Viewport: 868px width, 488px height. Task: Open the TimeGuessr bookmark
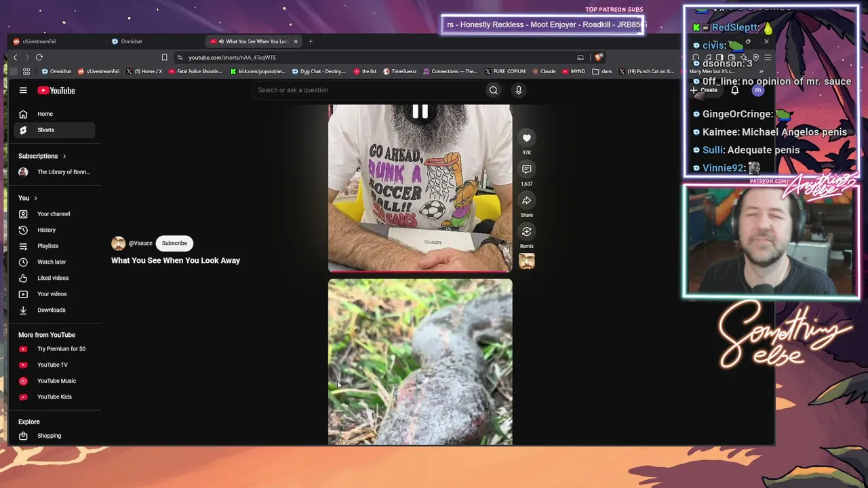[400, 71]
